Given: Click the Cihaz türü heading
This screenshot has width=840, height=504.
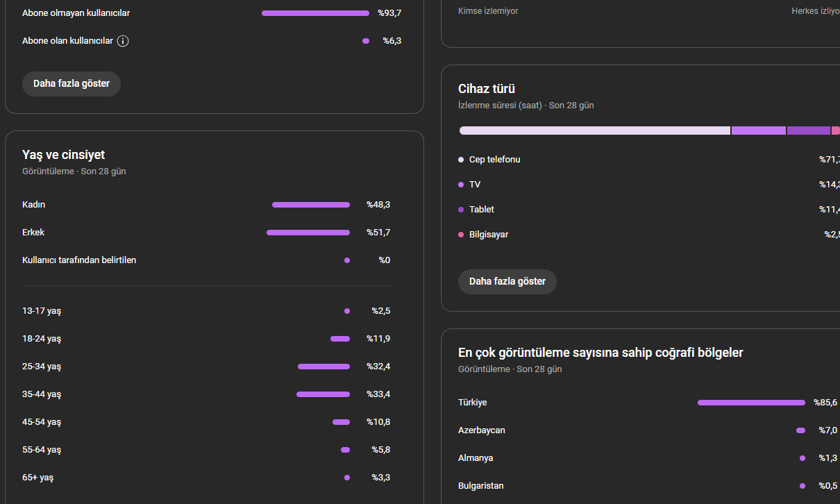Looking at the screenshot, I should [487, 89].
